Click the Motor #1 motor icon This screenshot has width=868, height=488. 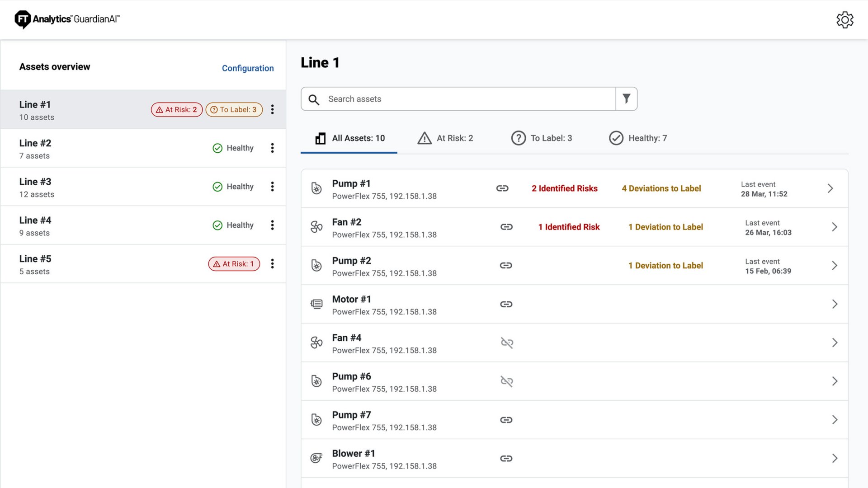(x=316, y=304)
